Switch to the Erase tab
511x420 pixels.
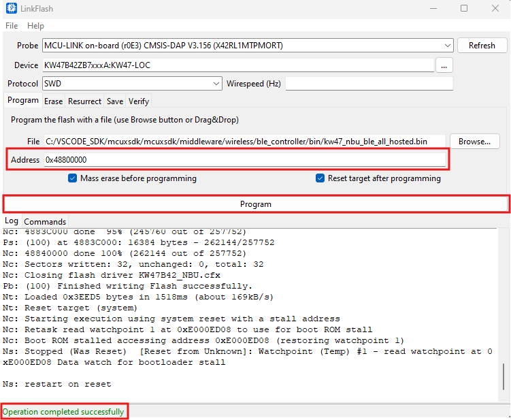pos(53,101)
